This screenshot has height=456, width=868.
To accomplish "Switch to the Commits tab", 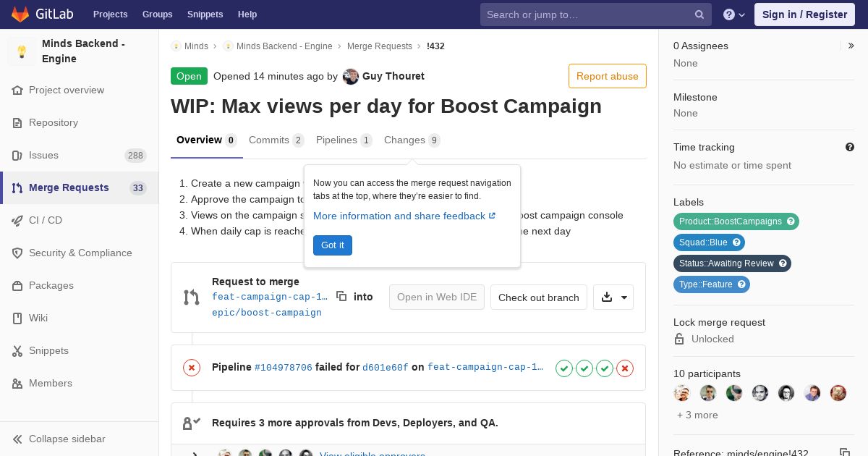I will pos(276,140).
